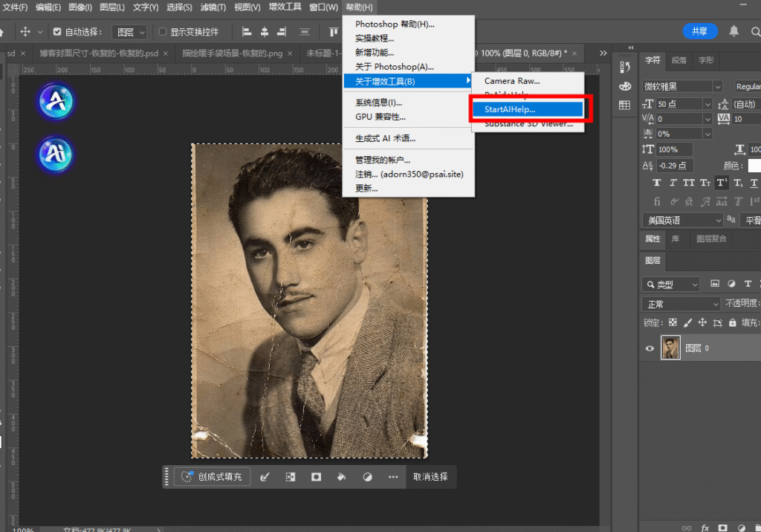Open the color palette panel icon
The image size is (761, 532).
(x=624, y=86)
